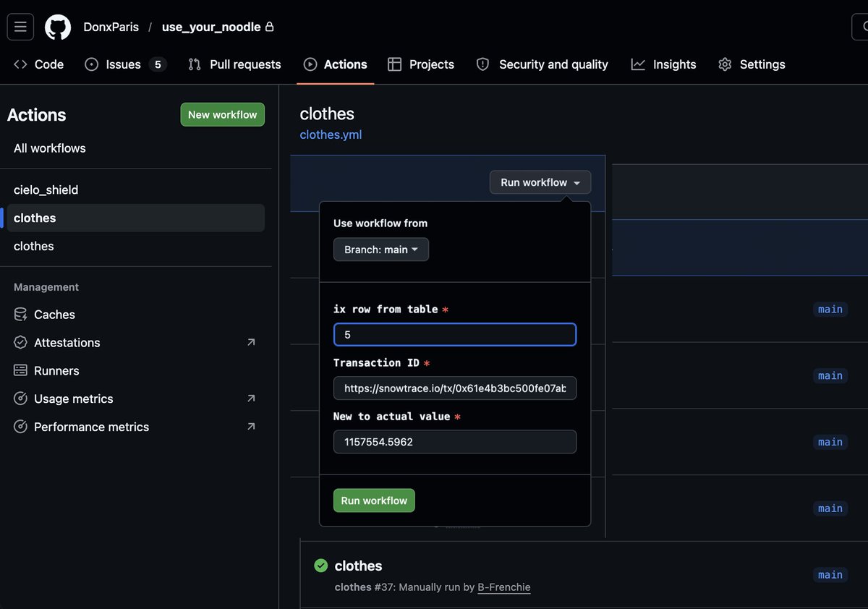Open the clothes #37 workflow run
Viewport: 868px width, 609px height.
(x=358, y=566)
